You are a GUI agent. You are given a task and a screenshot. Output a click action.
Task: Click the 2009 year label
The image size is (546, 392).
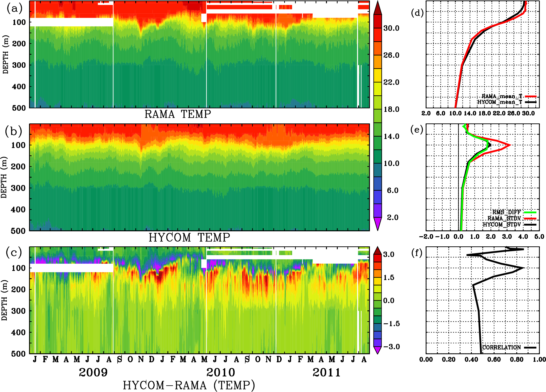point(93,372)
